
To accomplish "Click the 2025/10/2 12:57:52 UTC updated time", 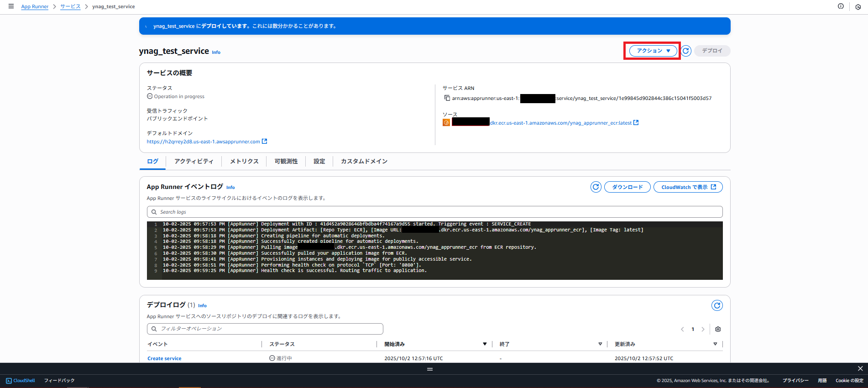I will [x=644, y=359].
